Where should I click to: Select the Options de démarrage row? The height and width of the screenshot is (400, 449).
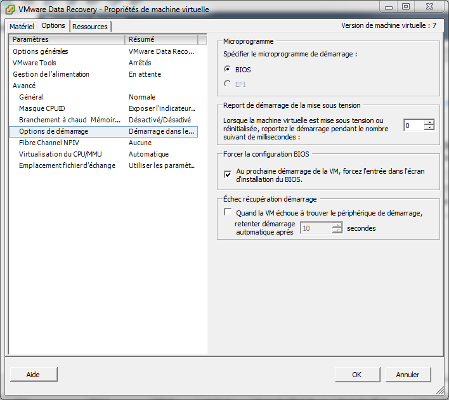tap(103, 131)
